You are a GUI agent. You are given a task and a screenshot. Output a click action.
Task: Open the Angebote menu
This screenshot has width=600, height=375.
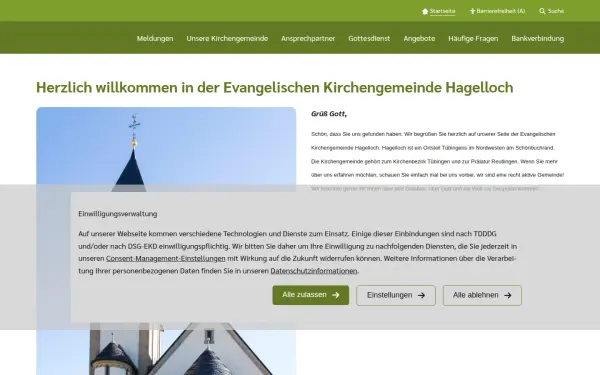(x=419, y=39)
